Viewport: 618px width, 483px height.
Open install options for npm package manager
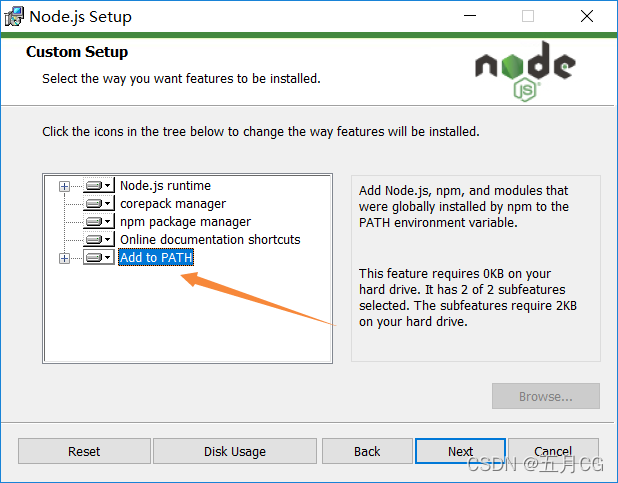99,222
